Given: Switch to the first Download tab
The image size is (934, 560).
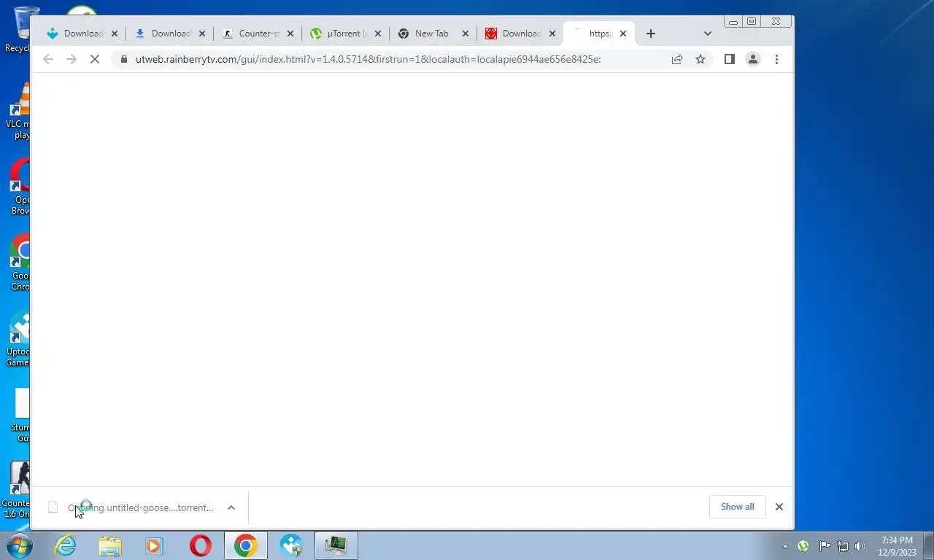Looking at the screenshot, I should (82, 34).
